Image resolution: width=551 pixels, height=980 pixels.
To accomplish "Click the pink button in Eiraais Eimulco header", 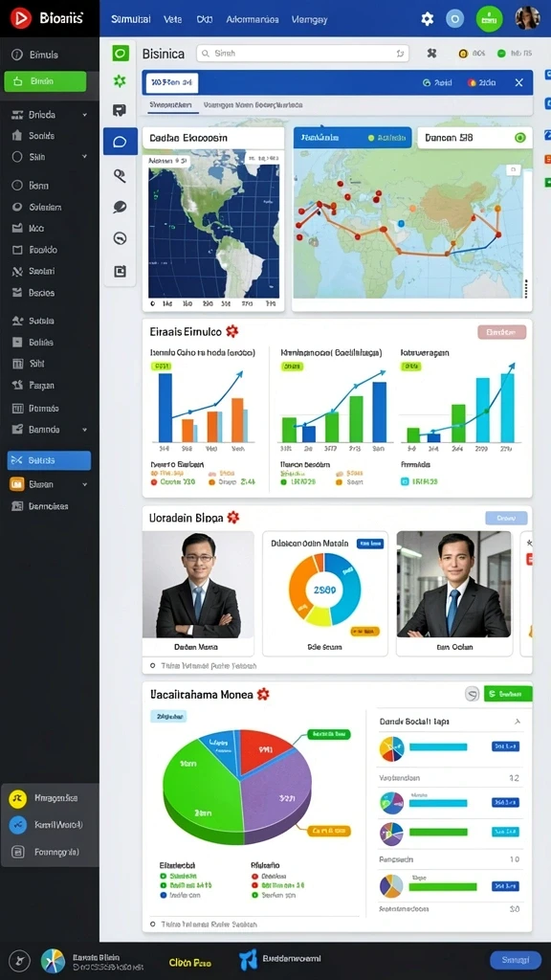I will coord(501,332).
